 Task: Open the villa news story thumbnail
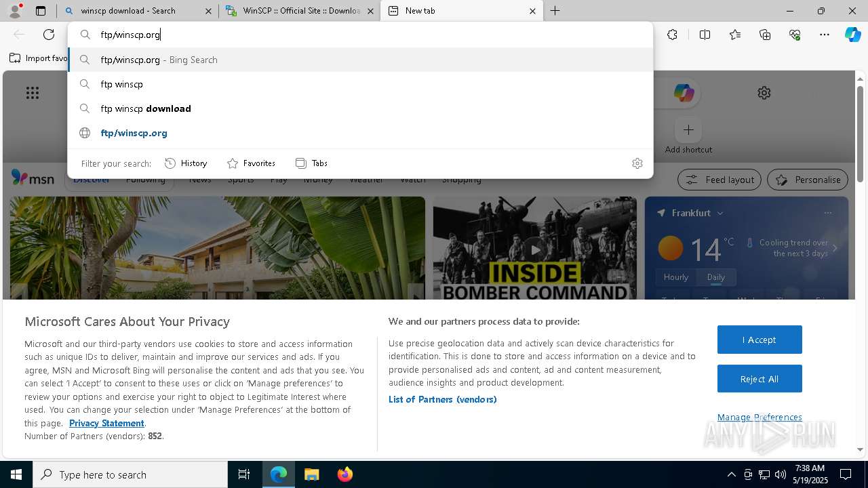[217, 248]
